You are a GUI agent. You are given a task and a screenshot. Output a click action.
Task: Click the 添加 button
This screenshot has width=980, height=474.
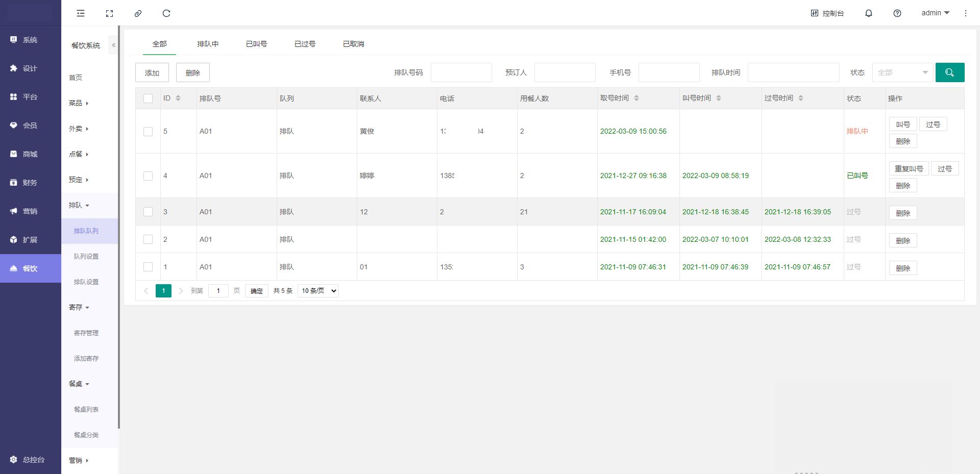click(x=152, y=72)
